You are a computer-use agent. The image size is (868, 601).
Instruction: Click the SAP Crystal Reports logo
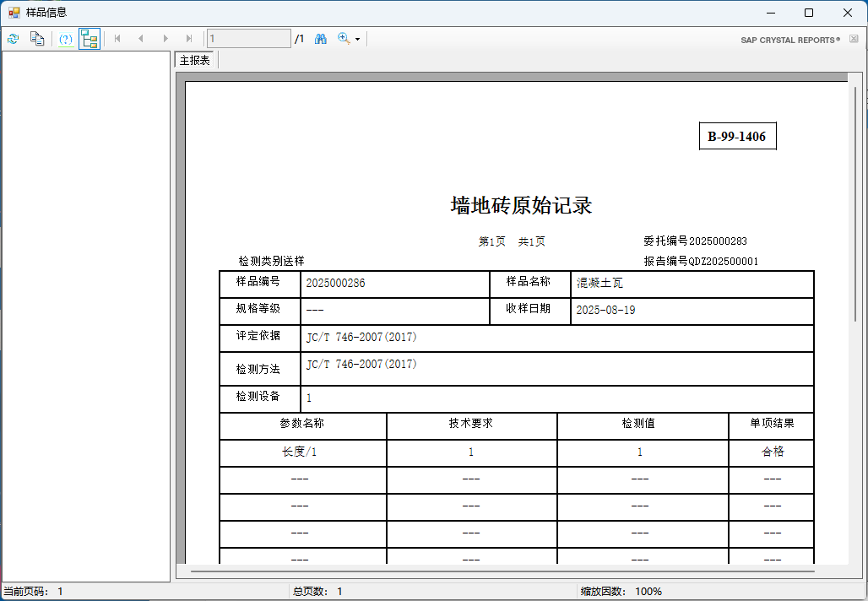coord(790,40)
